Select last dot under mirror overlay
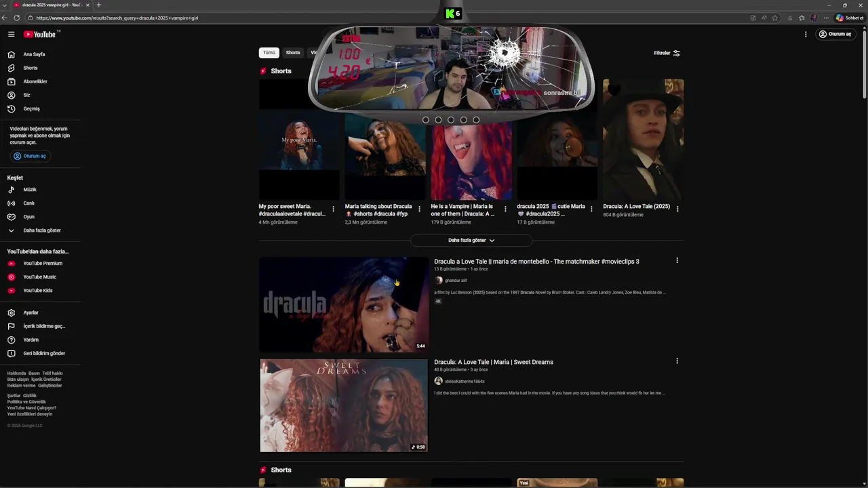Viewport: 868px width, 488px height. [476, 120]
